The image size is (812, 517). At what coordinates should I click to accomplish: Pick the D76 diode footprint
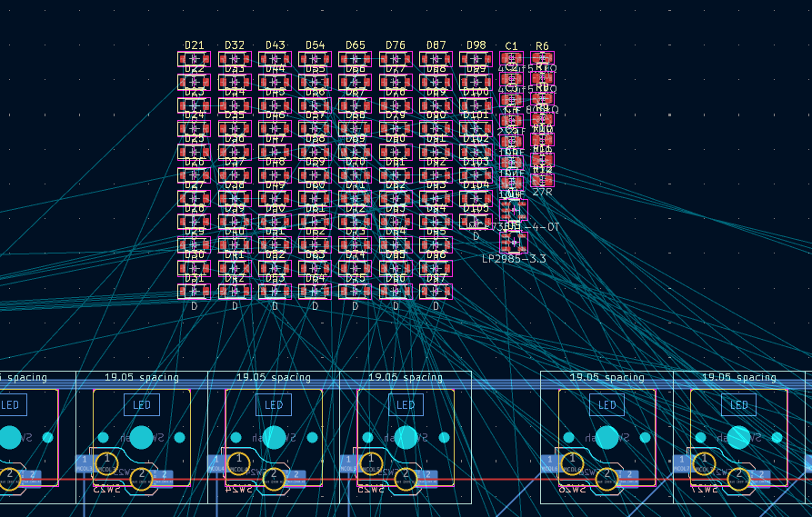396,59
